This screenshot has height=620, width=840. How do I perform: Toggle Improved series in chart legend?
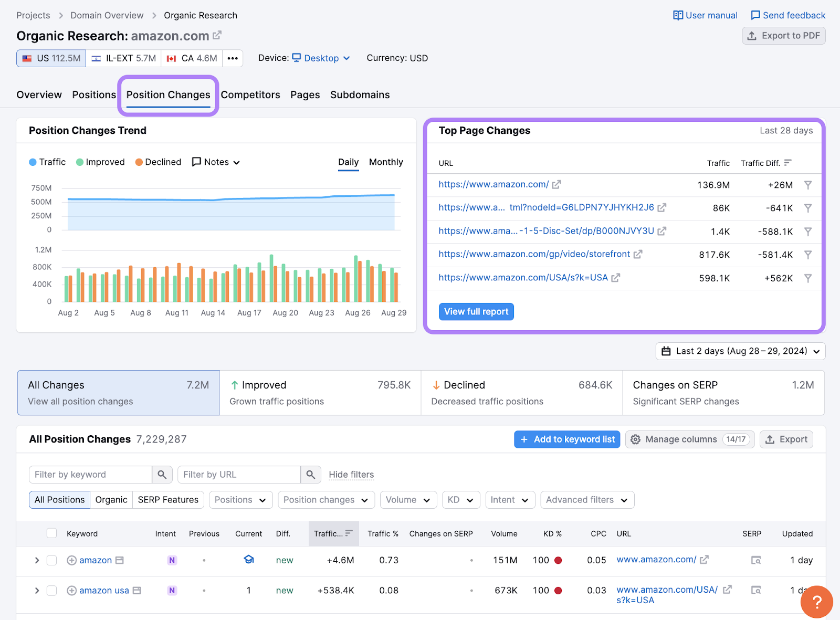(100, 162)
